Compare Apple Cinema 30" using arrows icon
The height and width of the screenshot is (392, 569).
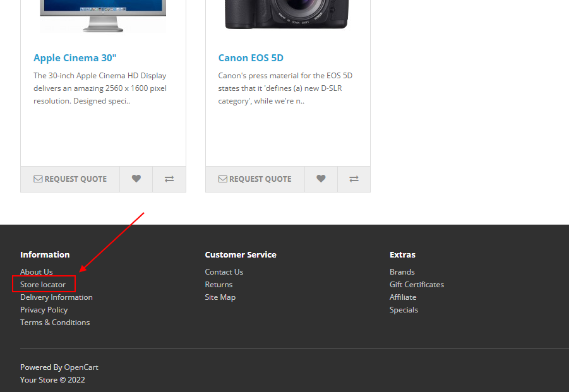[x=169, y=179]
